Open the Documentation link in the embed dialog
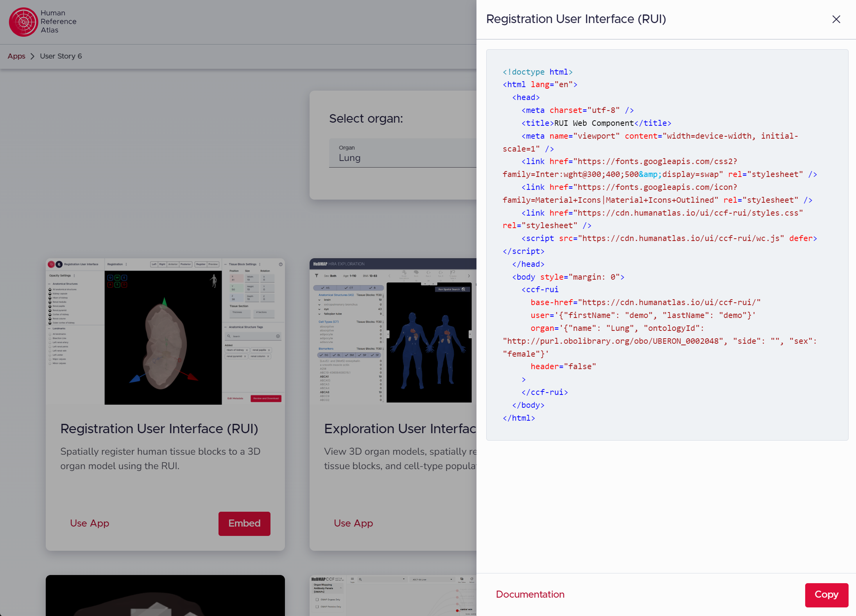Screen dimensions: 856x616 530,594
